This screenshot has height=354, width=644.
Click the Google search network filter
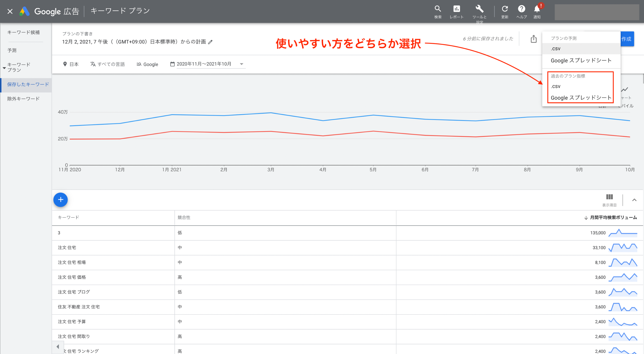(x=147, y=64)
